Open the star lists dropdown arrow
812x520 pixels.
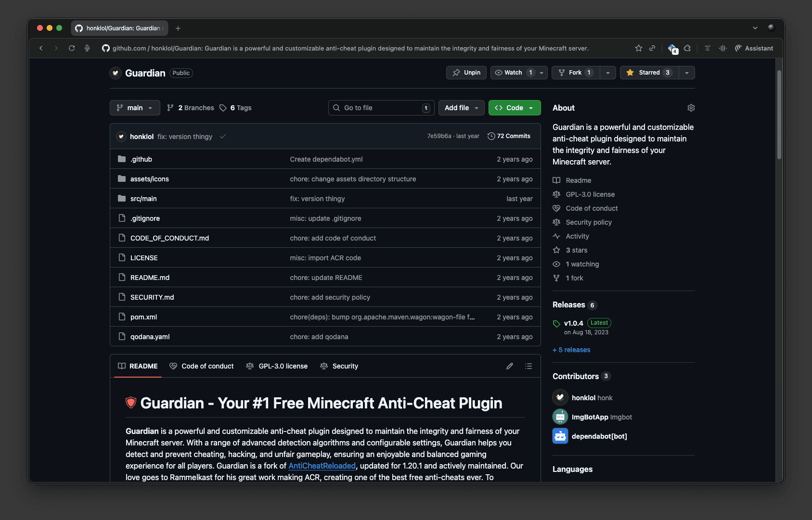tap(687, 73)
